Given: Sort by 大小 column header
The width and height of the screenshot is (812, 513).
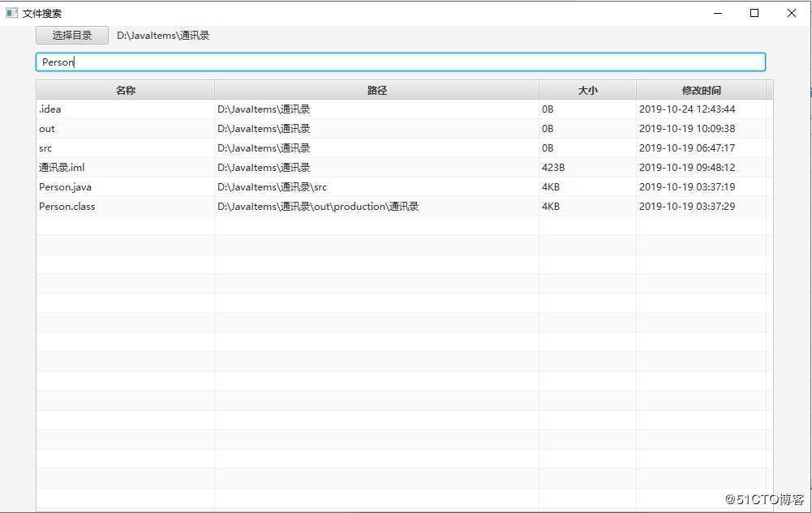Looking at the screenshot, I should point(587,90).
